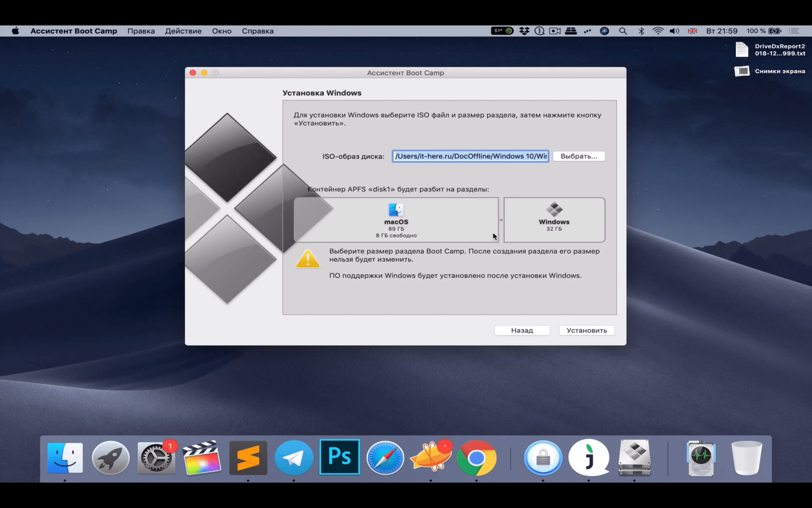Click the Установить button
812x508 pixels.
[x=587, y=330]
